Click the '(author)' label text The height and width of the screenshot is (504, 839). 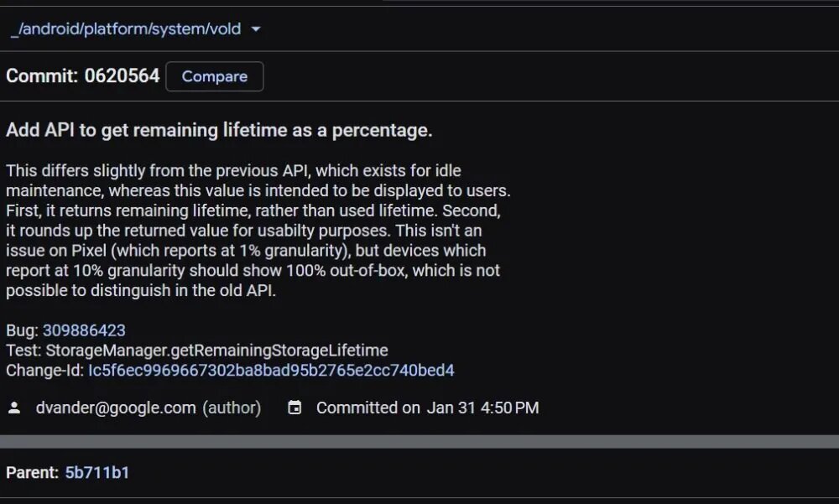(x=232, y=408)
